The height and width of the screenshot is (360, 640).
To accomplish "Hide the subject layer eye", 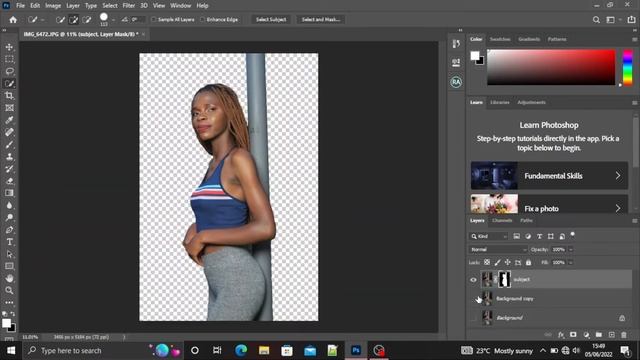I will 473,280.
